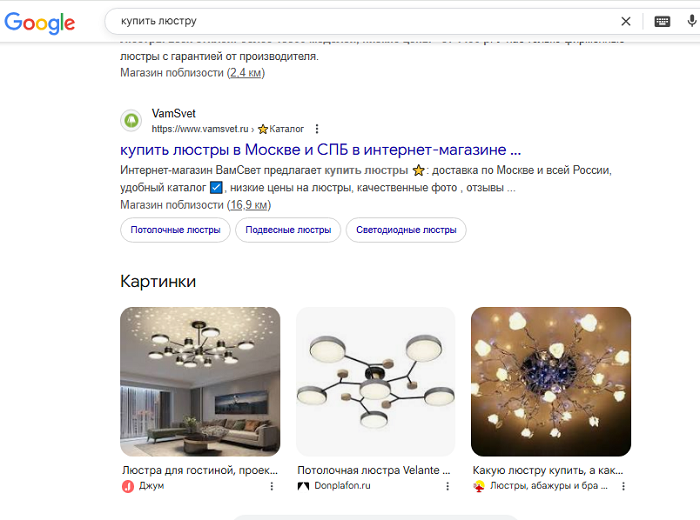Open the on-screen keyboard input tool
Screen dimensions: 700x520
[662, 21]
